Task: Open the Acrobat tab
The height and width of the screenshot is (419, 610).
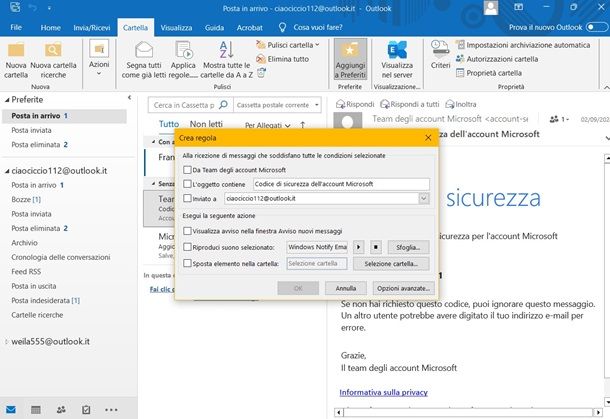Action: 250,28
